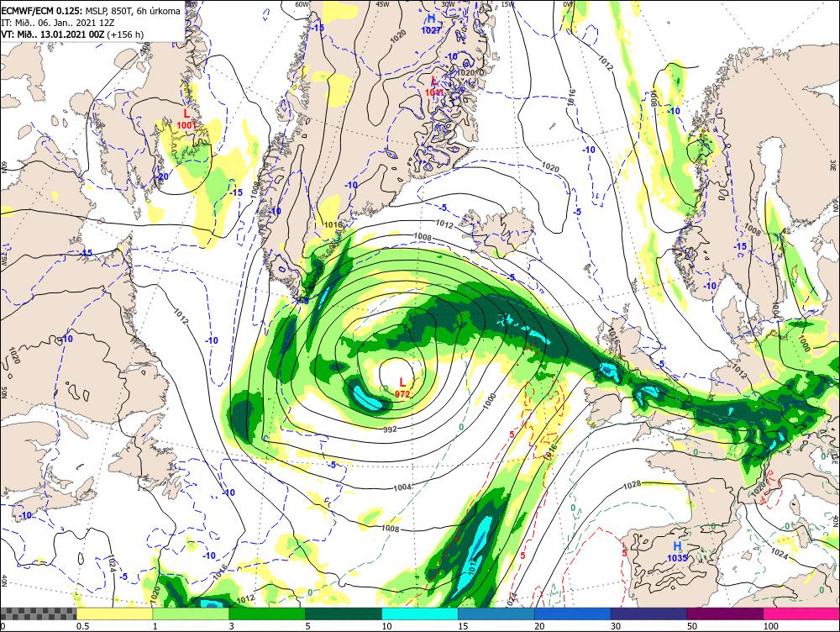Click the -20 temperature contour label
Image resolution: width=840 pixels, height=632 pixels.
tap(162, 176)
